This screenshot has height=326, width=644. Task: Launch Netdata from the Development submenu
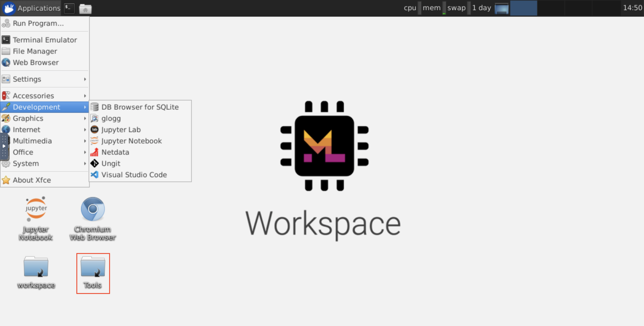pos(115,152)
